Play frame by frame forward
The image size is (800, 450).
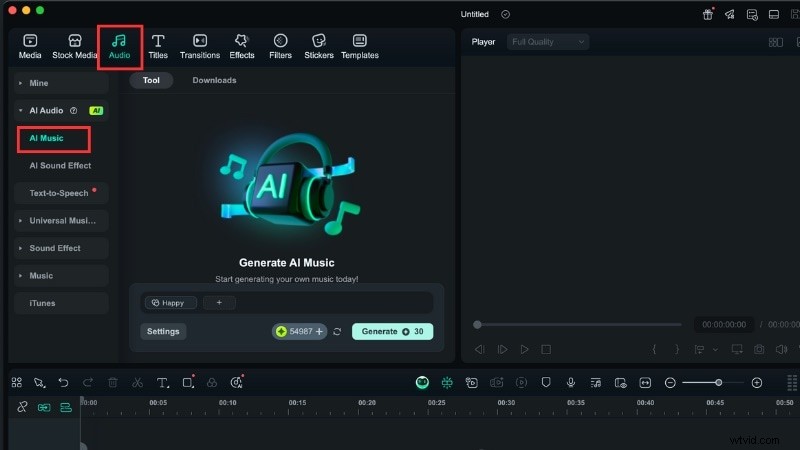pyautogui.click(x=503, y=349)
